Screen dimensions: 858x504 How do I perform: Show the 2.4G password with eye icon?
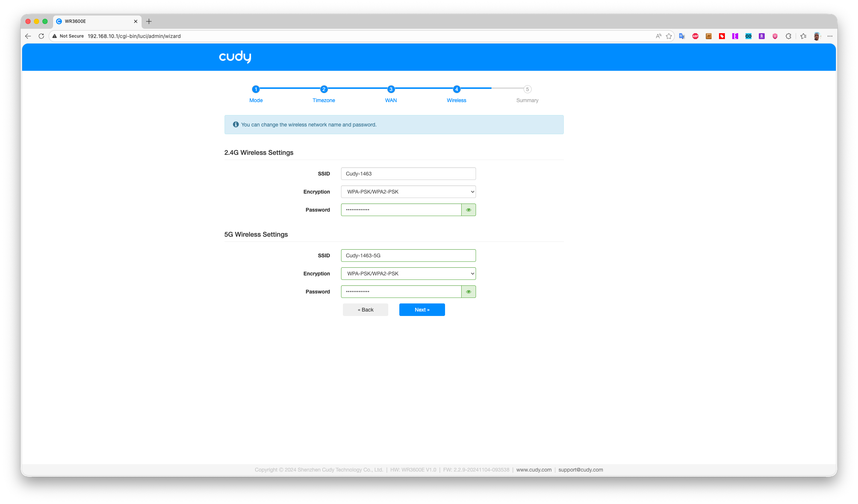[x=468, y=210]
